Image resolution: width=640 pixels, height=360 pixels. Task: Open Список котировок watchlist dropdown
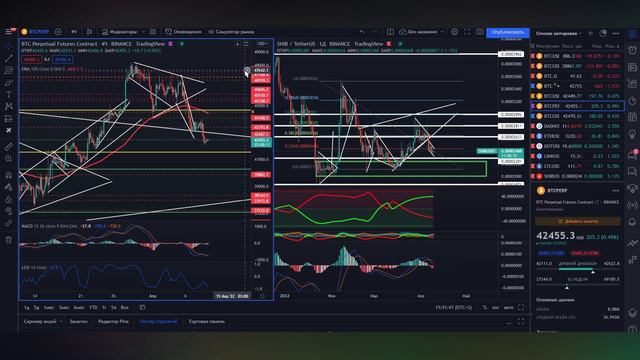[x=558, y=33]
